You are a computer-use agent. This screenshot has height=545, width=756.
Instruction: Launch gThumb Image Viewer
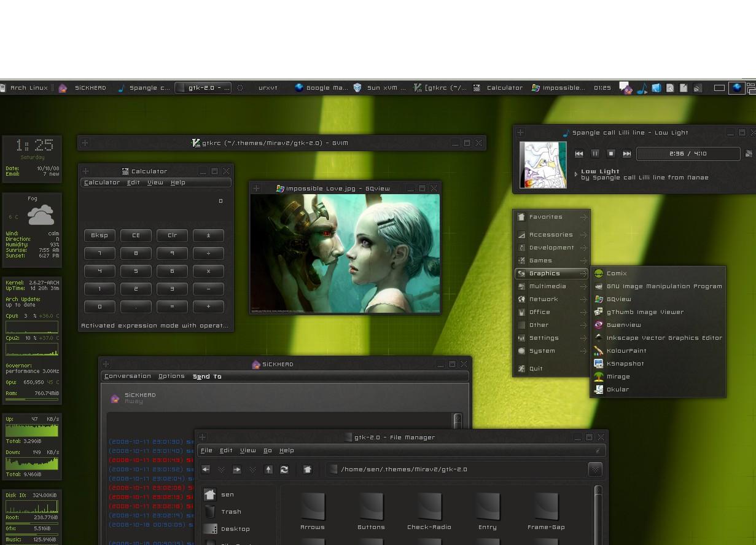point(658,312)
